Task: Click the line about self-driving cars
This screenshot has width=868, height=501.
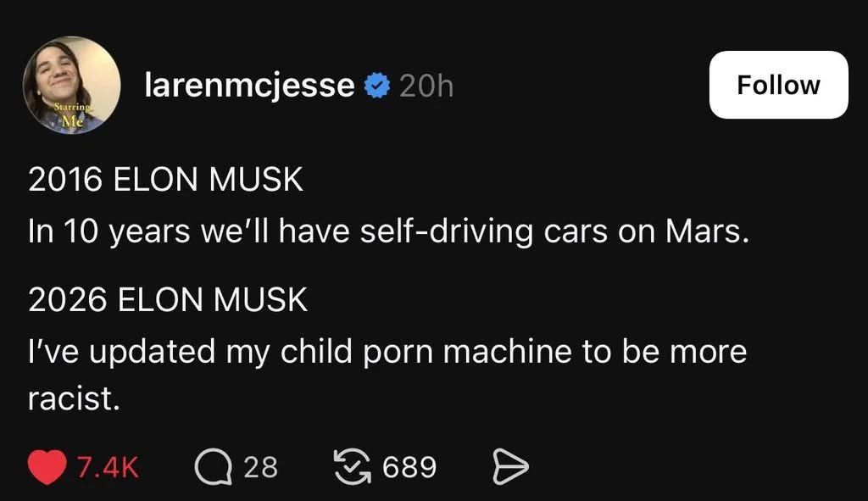Action: click(x=389, y=231)
